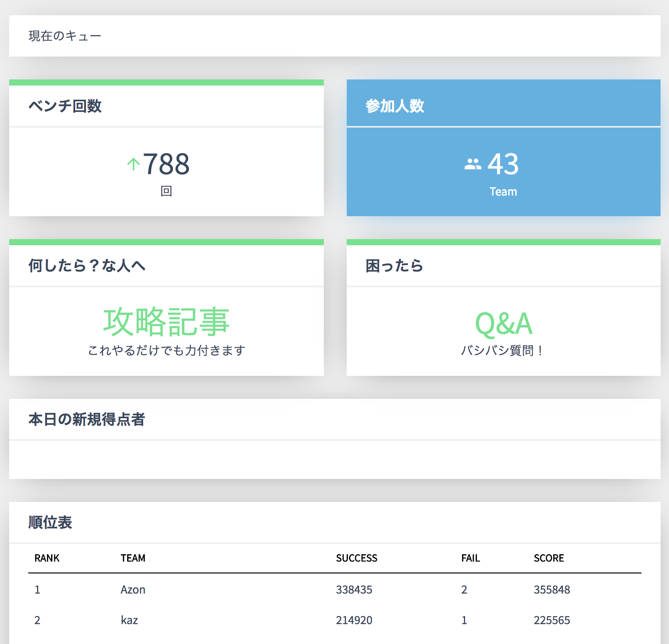The height and width of the screenshot is (644, 669).
Task: Select the ベンチ回数 card header
Action: [x=65, y=106]
